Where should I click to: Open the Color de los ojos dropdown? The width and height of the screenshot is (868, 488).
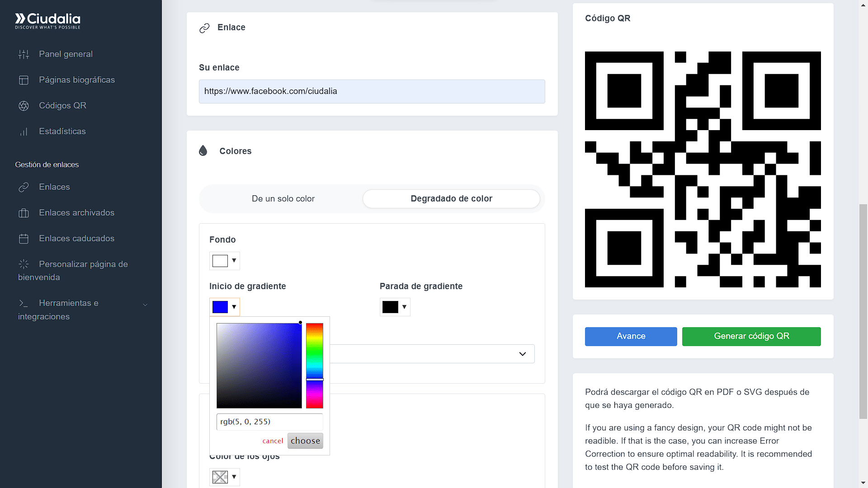click(x=224, y=477)
